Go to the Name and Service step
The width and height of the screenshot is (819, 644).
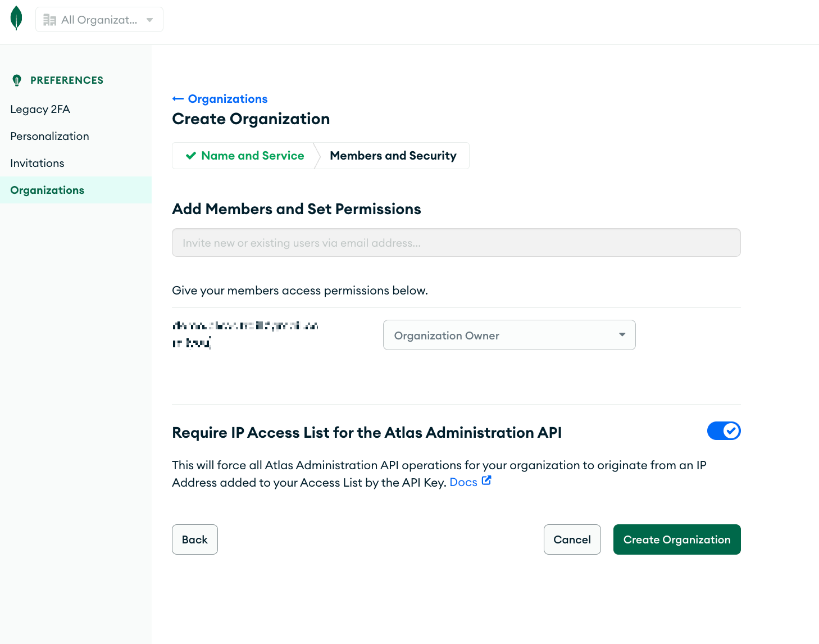(245, 156)
